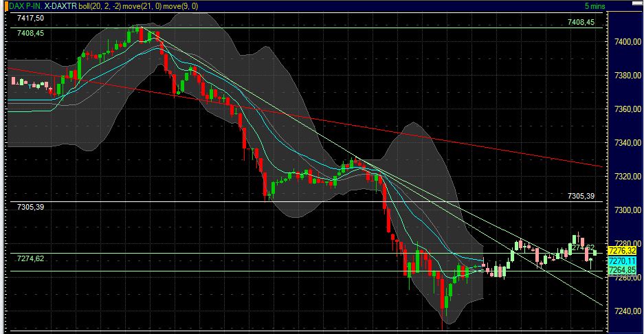Image resolution: width=644 pixels, height=334 pixels.
Task: Click the 7360,00 price axis tick
Action: [x=628, y=109]
